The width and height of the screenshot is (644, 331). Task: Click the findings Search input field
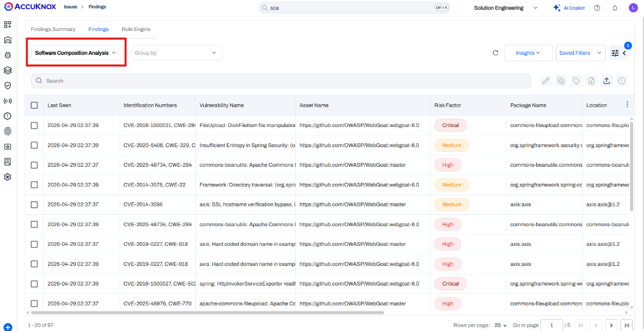point(281,81)
